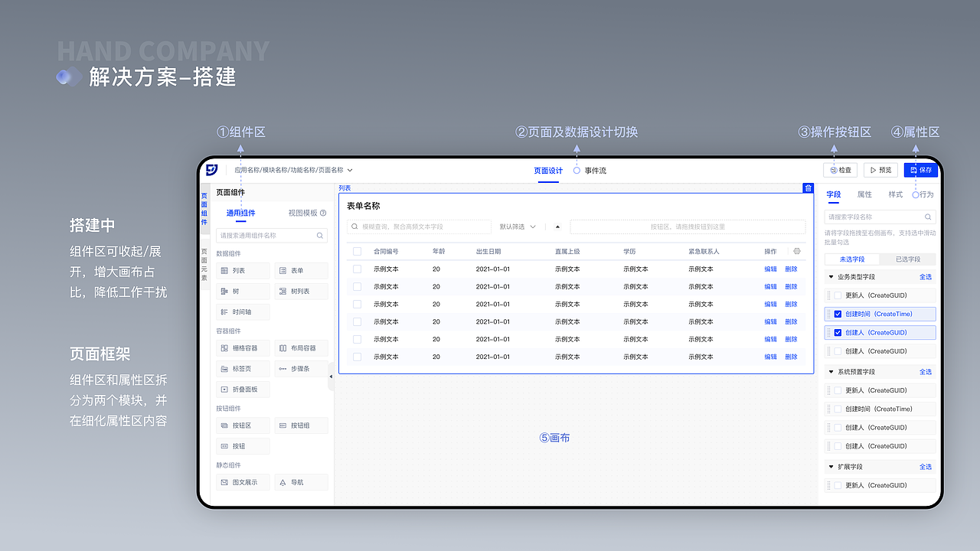980x551 pixels.
Task: Pick the 树列表 (Tree list) component
Action: (x=302, y=291)
